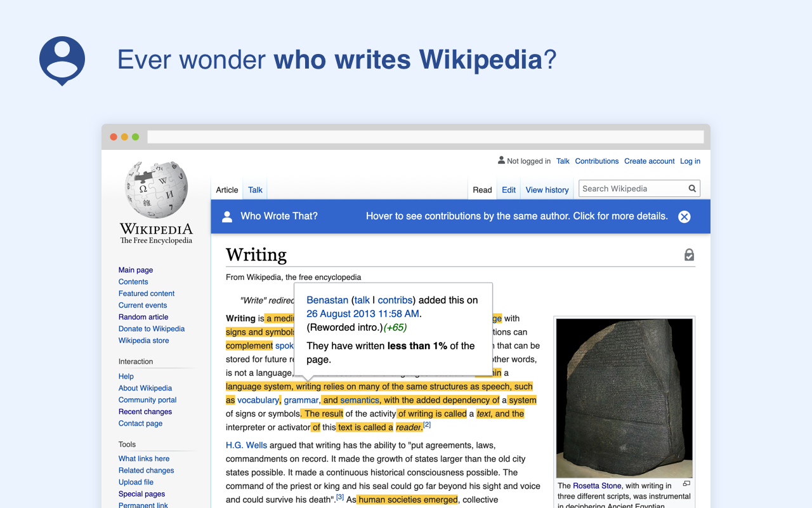Image resolution: width=812 pixels, height=508 pixels.
Task: Click the page protection padlock icon
Action: coord(689,253)
